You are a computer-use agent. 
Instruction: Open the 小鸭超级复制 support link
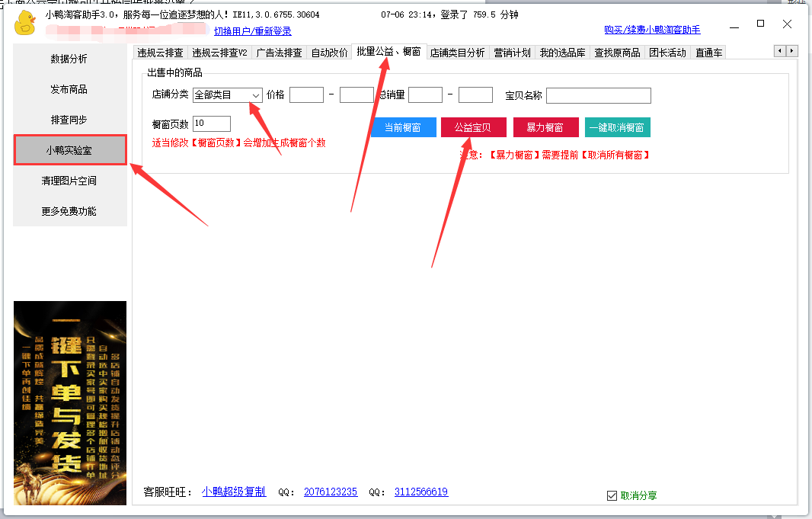234,492
